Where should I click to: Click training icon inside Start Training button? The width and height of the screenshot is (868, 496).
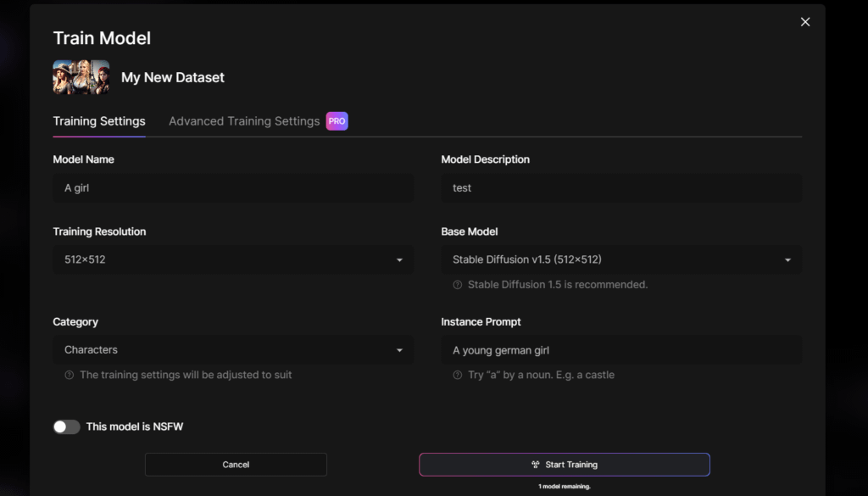[x=535, y=465]
